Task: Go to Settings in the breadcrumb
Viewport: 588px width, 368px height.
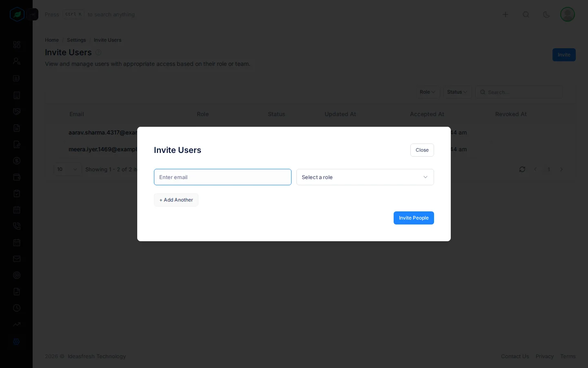Action: [x=76, y=40]
